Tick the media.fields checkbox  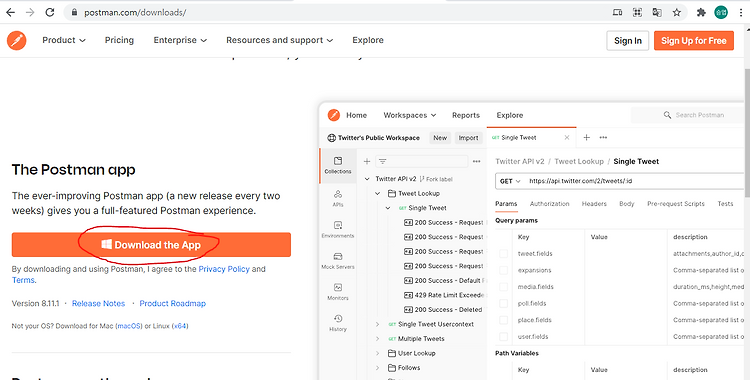coord(503,287)
